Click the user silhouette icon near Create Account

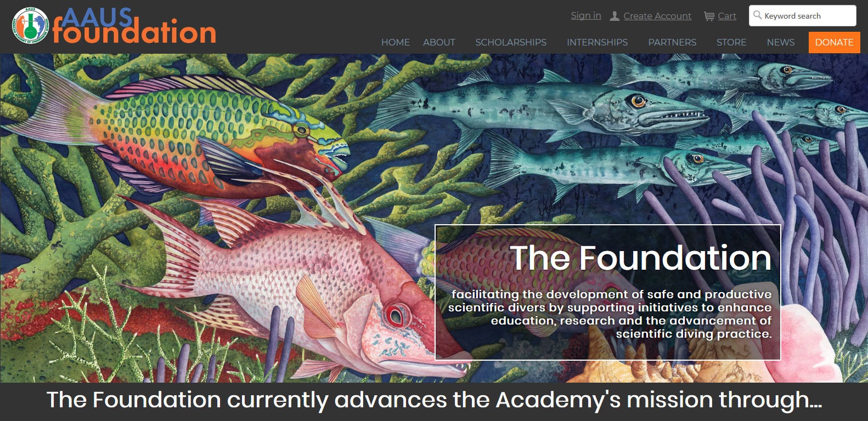615,16
